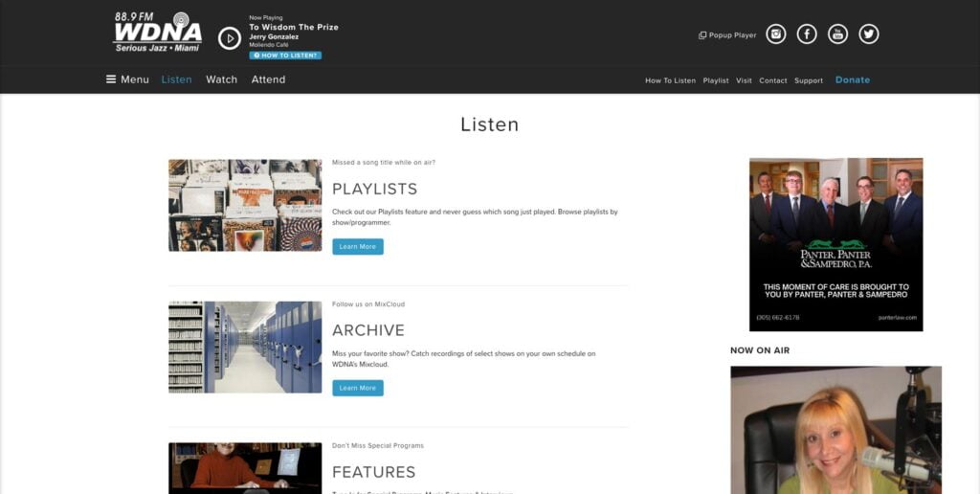The image size is (980, 494).
Task: Open the Playlist link in top navigation
Action: click(715, 80)
